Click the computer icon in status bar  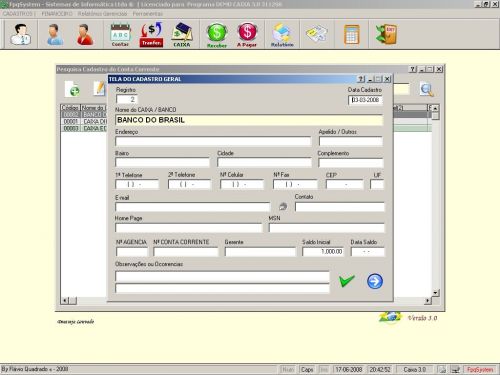tap(455, 369)
